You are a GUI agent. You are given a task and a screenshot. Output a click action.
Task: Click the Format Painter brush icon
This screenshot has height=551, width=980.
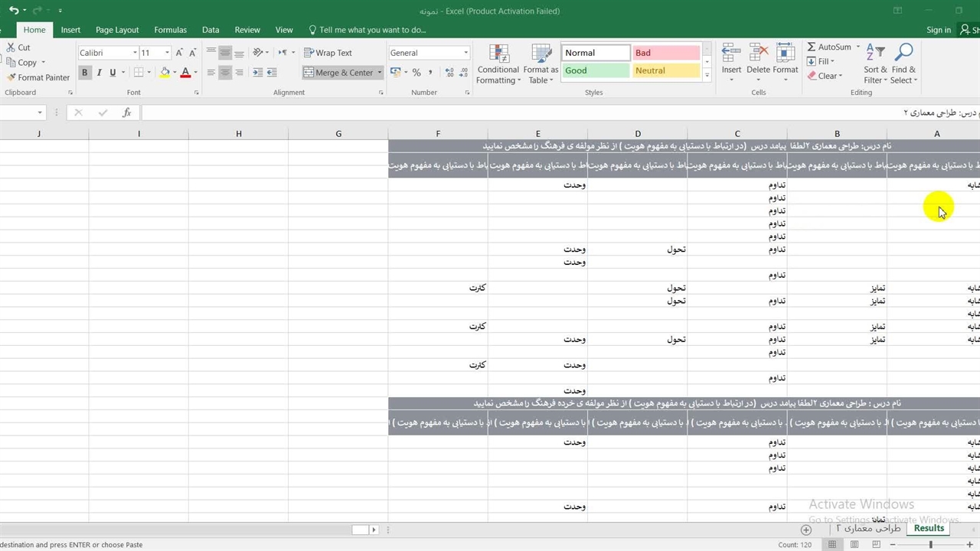tap(11, 77)
